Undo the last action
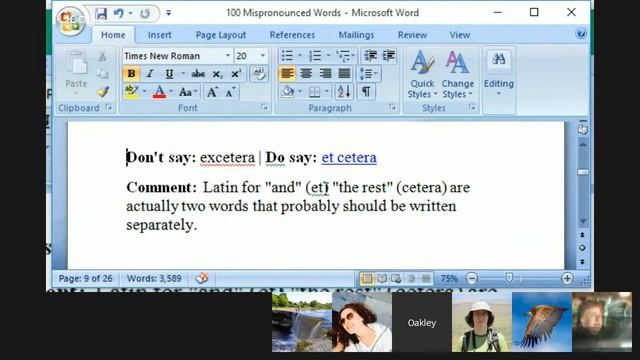The height and width of the screenshot is (360, 640). (119, 13)
